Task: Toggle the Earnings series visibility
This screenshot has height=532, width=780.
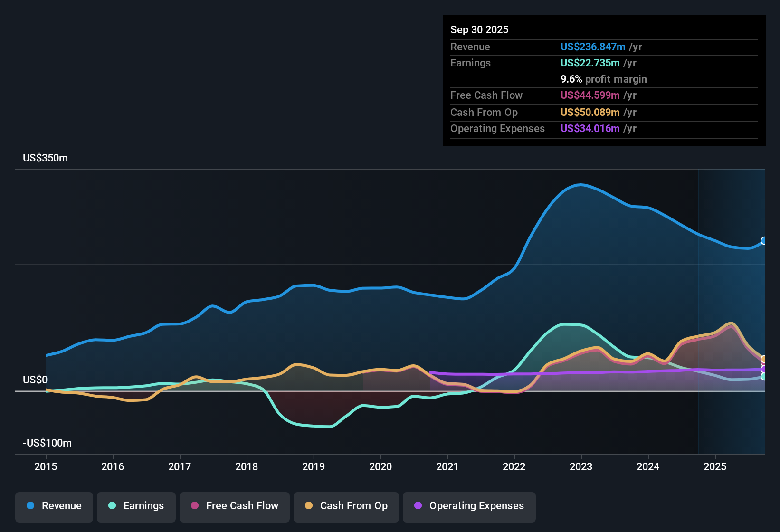Action: (136, 506)
